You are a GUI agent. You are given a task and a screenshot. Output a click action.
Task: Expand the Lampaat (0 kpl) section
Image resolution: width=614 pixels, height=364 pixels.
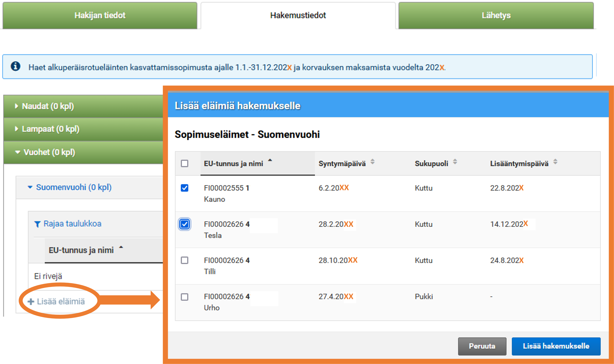pyautogui.click(x=50, y=129)
